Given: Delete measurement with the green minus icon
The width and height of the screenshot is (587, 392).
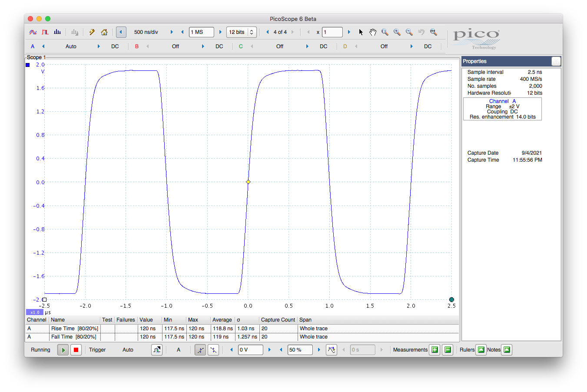Looking at the screenshot, I should click(x=448, y=350).
